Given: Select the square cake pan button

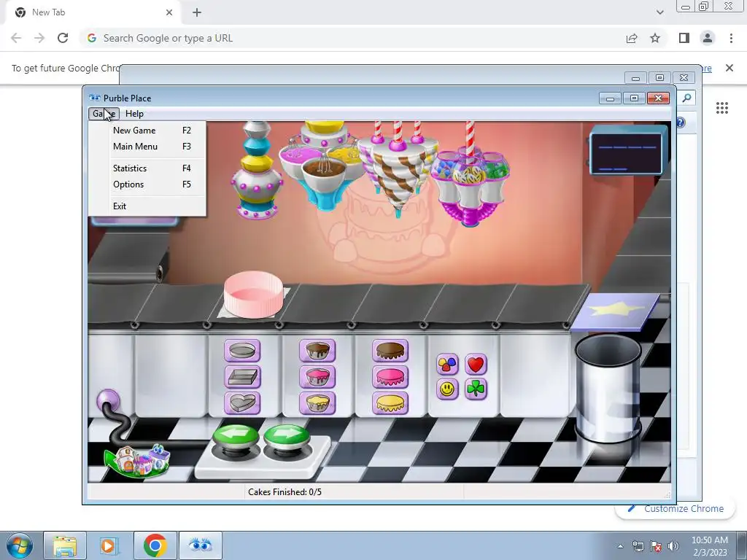Looking at the screenshot, I should tap(242, 377).
